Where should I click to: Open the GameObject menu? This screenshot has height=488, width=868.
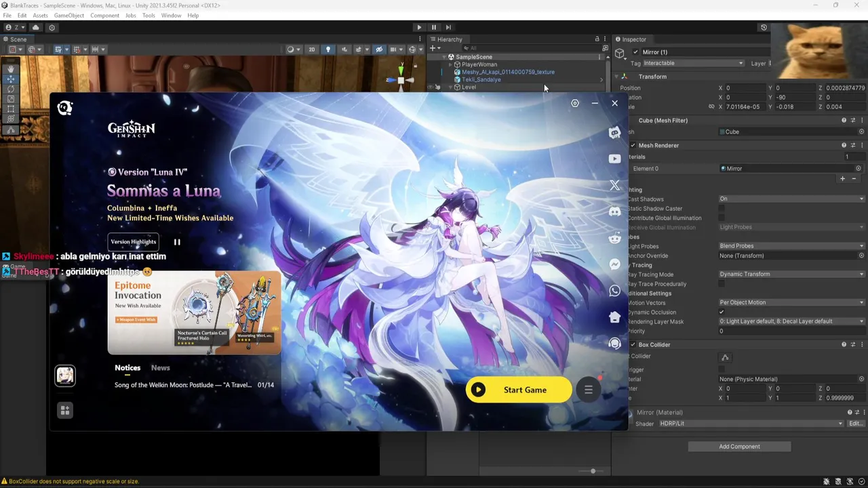pos(69,15)
